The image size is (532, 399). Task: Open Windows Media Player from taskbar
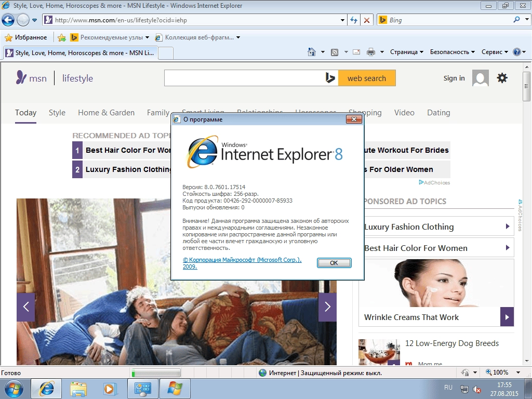pos(109,389)
